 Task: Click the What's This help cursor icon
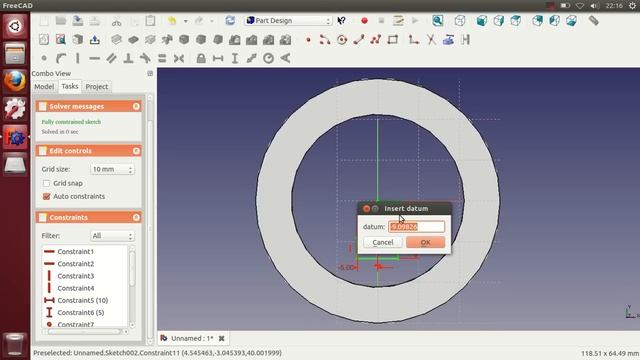coord(342,21)
